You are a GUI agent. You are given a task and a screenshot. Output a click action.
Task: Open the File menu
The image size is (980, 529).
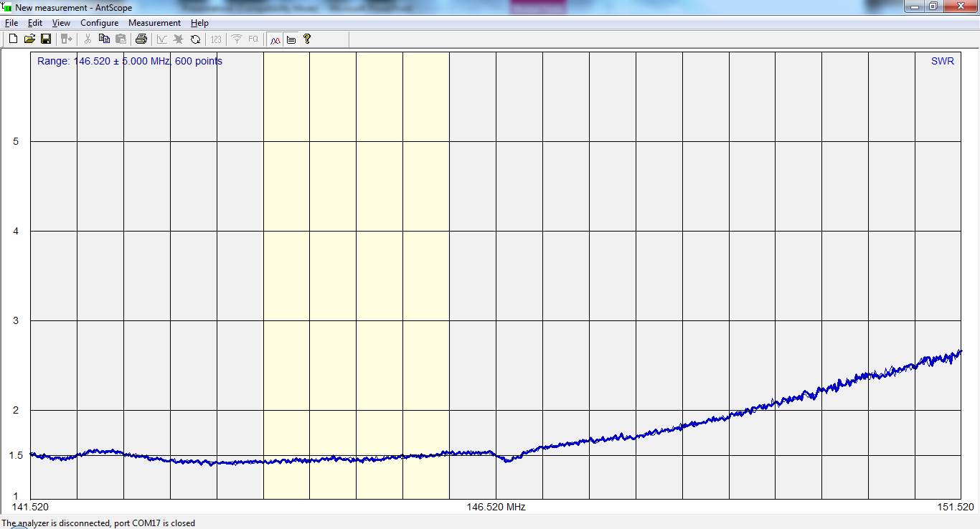pos(11,23)
